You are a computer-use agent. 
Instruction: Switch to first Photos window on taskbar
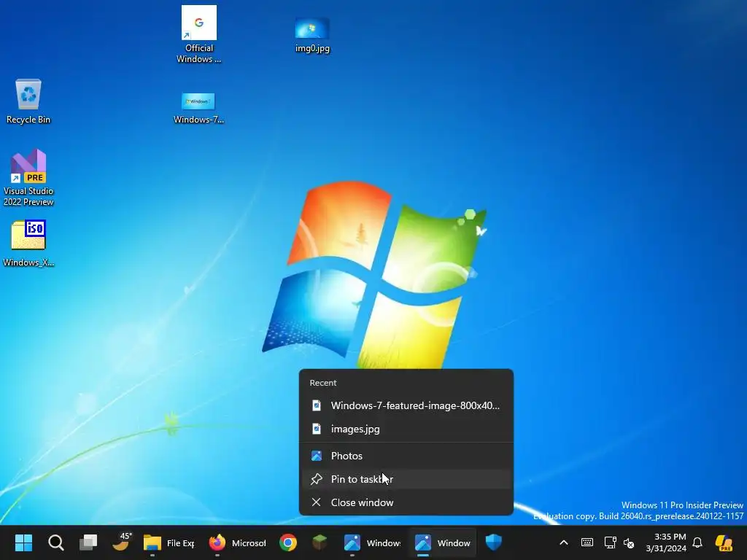(371, 542)
